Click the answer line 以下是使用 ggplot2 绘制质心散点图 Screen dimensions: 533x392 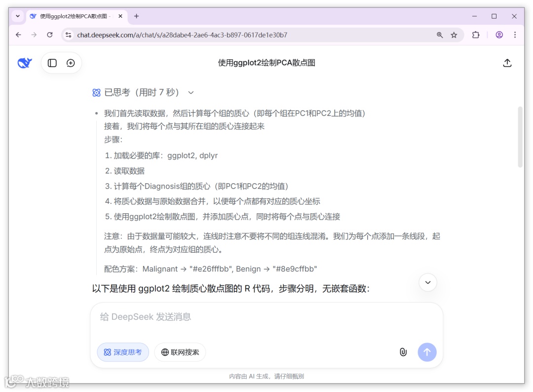click(231, 289)
